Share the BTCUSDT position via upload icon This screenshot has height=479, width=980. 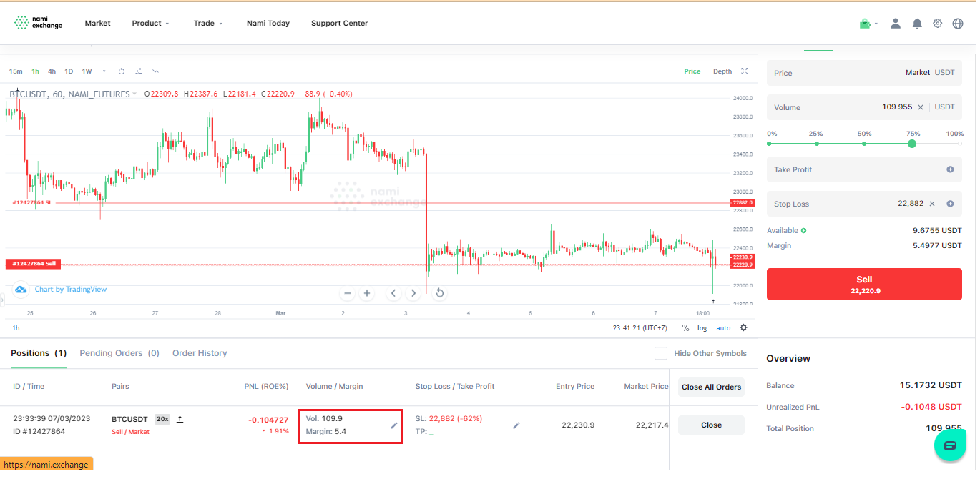click(x=180, y=419)
